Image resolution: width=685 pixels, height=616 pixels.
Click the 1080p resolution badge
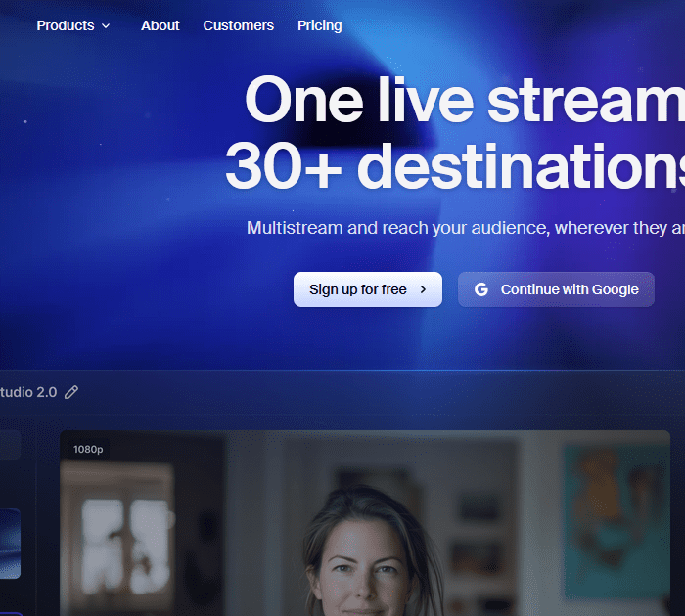coord(88,450)
